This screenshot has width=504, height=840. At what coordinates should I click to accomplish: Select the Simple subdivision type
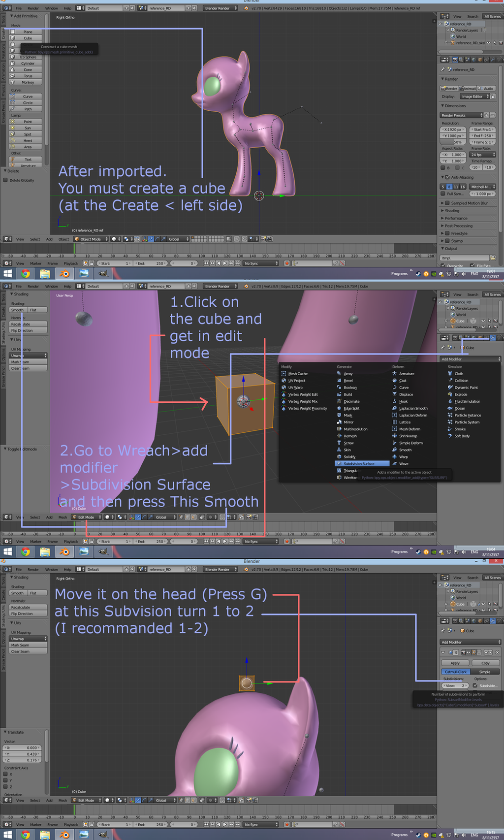coord(484,672)
